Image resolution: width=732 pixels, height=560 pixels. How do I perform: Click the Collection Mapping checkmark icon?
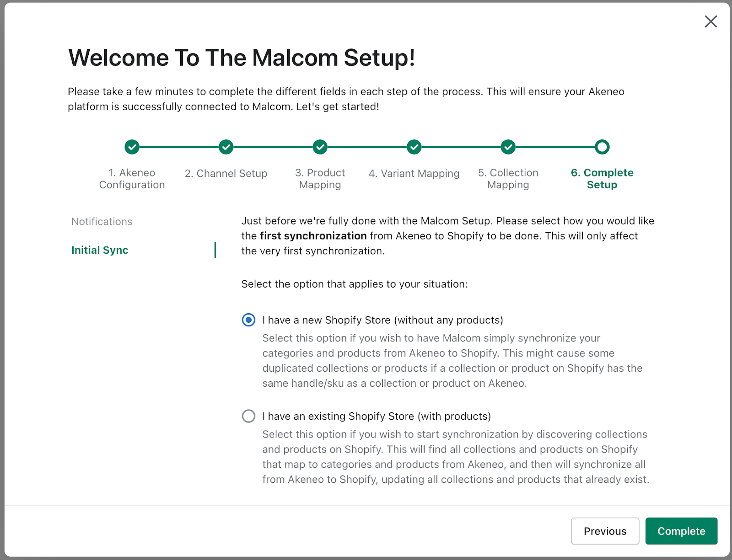[508, 147]
